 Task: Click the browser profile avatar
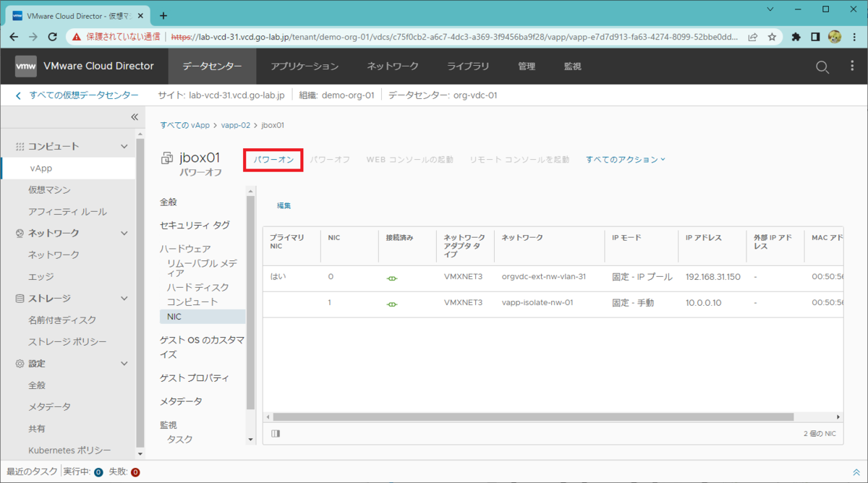pyautogui.click(x=834, y=36)
